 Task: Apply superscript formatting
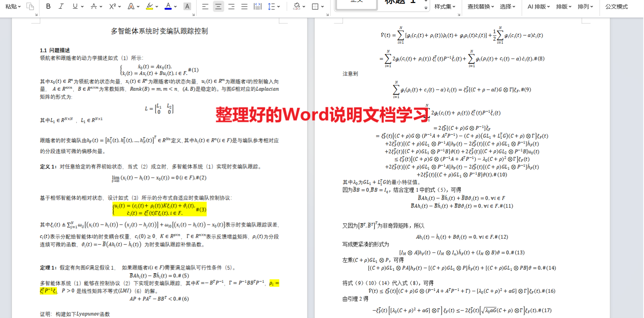pos(112,6)
